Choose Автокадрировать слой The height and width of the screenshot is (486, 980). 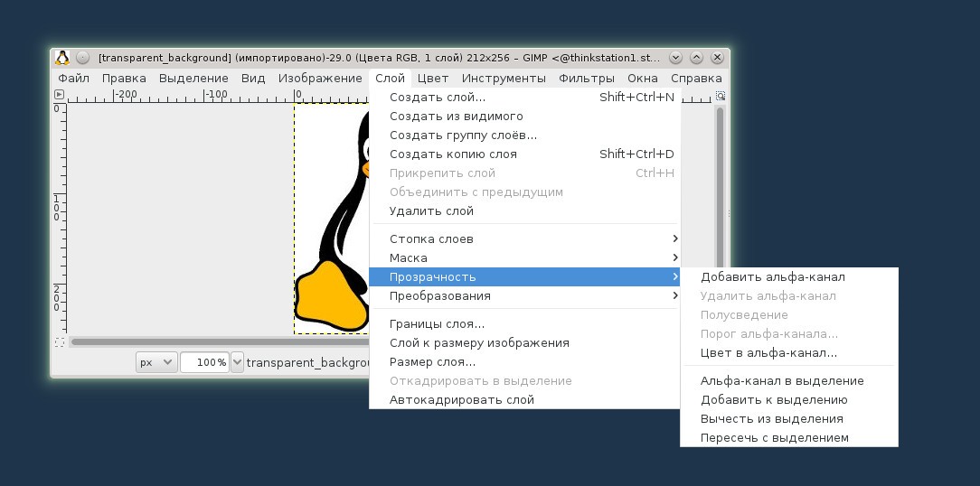point(524,399)
